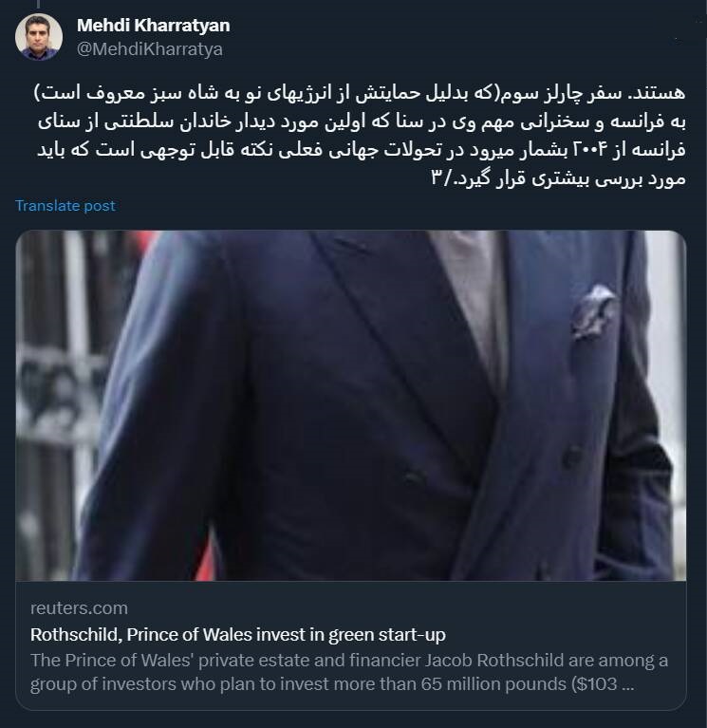The image size is (707, 728).
Task: Click the display name Mehdi Kharratyan
Action: (153, 25)
